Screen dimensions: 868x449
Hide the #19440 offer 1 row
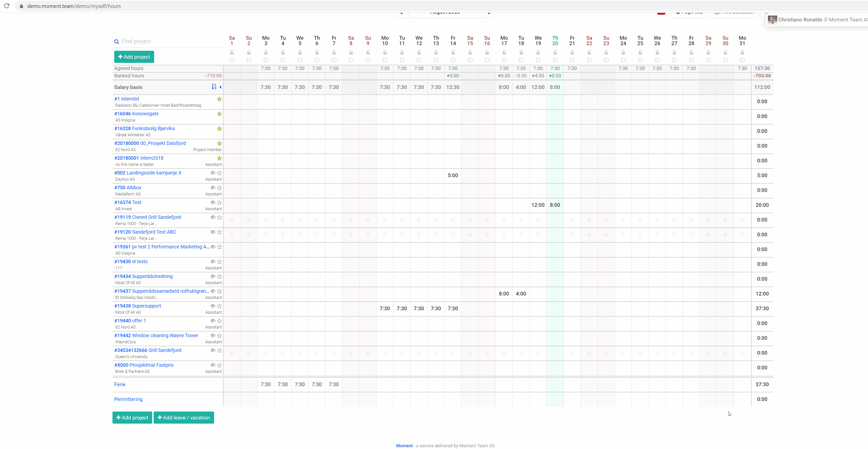pyautogui.click(x=213, y=321)
